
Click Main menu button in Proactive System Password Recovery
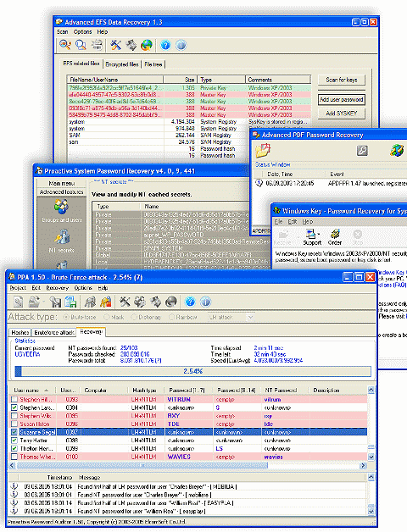point(62,183)
